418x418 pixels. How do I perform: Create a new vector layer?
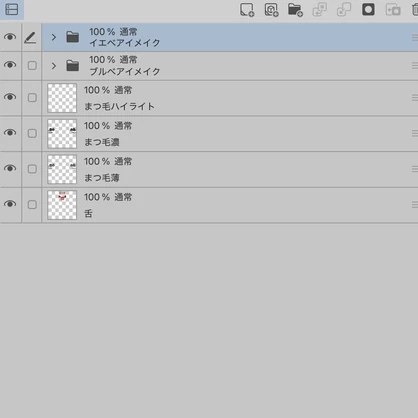pyautogui.click(x=271, y=10)
